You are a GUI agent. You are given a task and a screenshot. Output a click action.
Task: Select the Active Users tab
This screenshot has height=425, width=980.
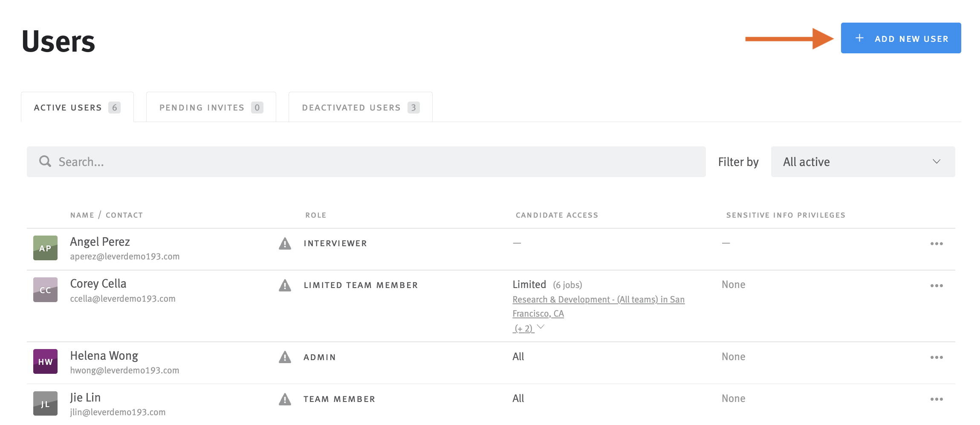(x=77, y=107)
